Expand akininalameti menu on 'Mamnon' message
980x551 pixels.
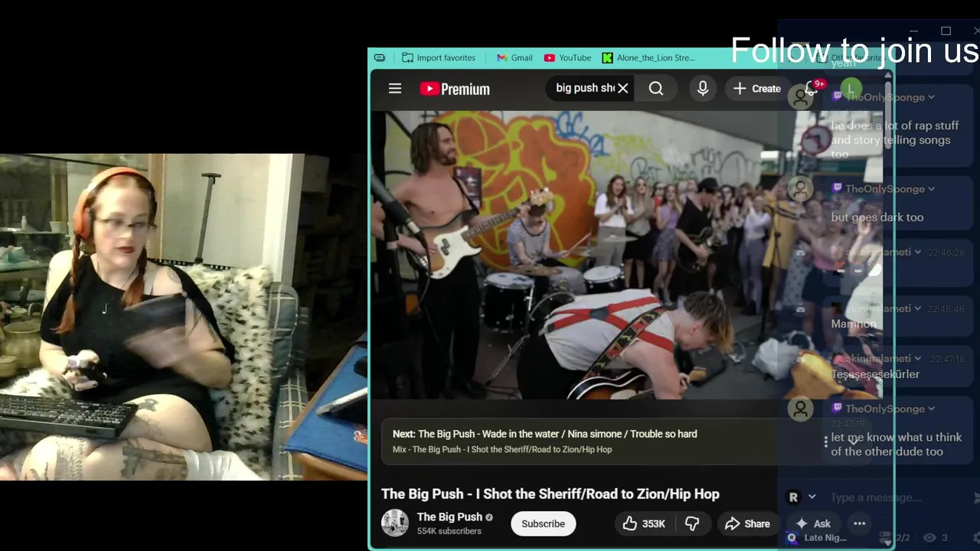click(x=917, y=308)
